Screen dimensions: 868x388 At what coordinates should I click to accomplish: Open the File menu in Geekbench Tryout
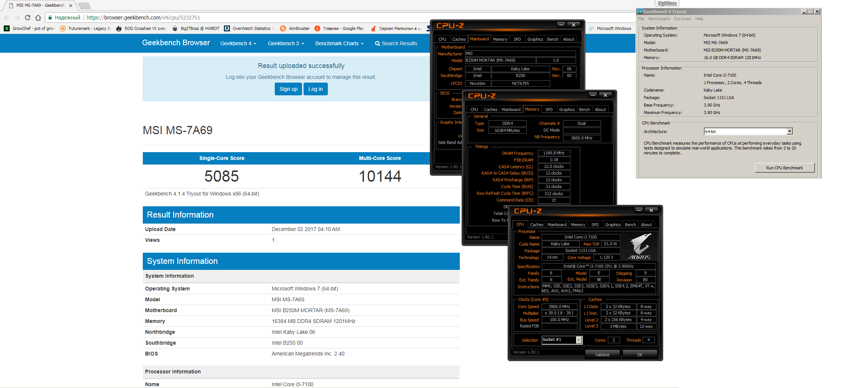pyautogui.click(x=641, y=19)
